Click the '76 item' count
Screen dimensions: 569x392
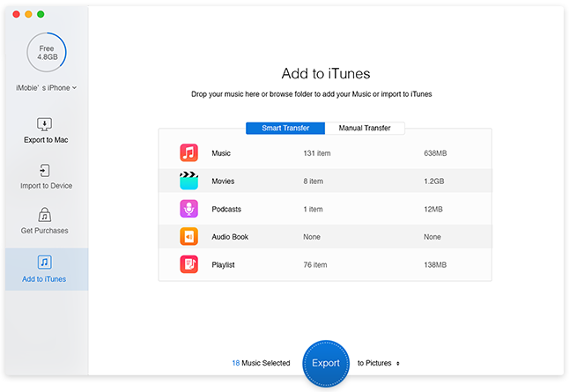tap(315, 265)
